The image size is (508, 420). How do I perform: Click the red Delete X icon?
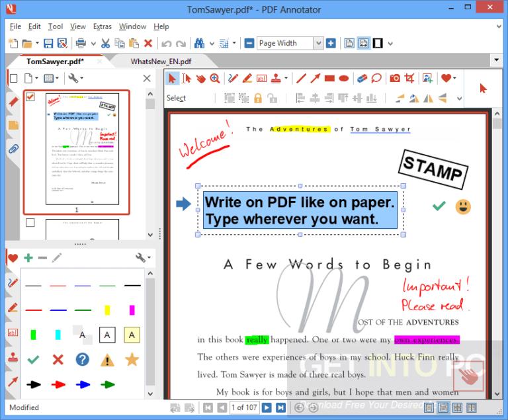pos(148,43)
